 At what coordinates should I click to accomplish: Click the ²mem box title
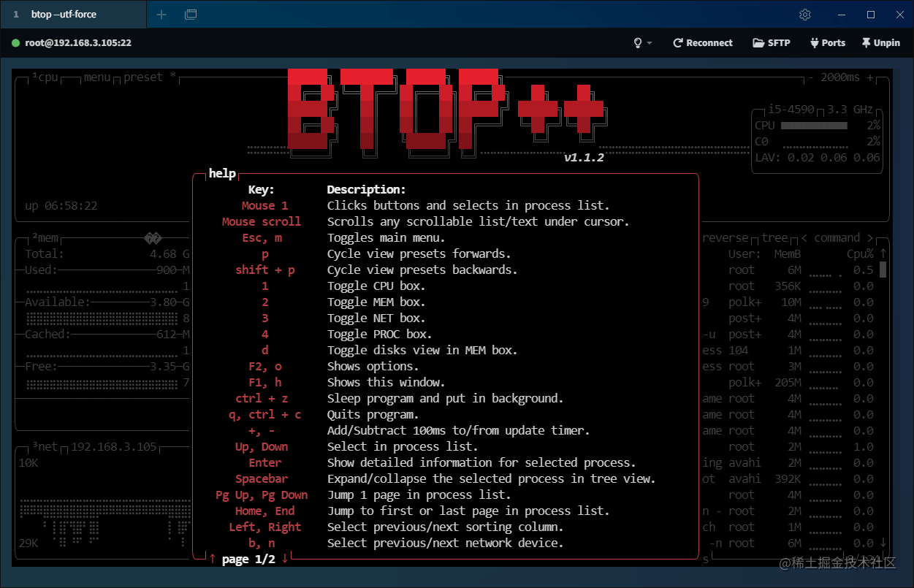[x=45, y=237]
